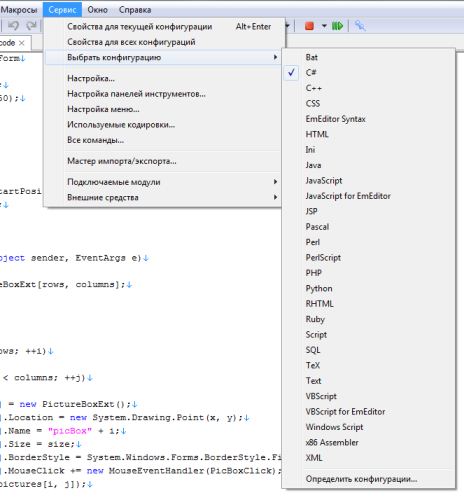Click the red record macro icon
The image size is (464, 500).
coord(309,26)
